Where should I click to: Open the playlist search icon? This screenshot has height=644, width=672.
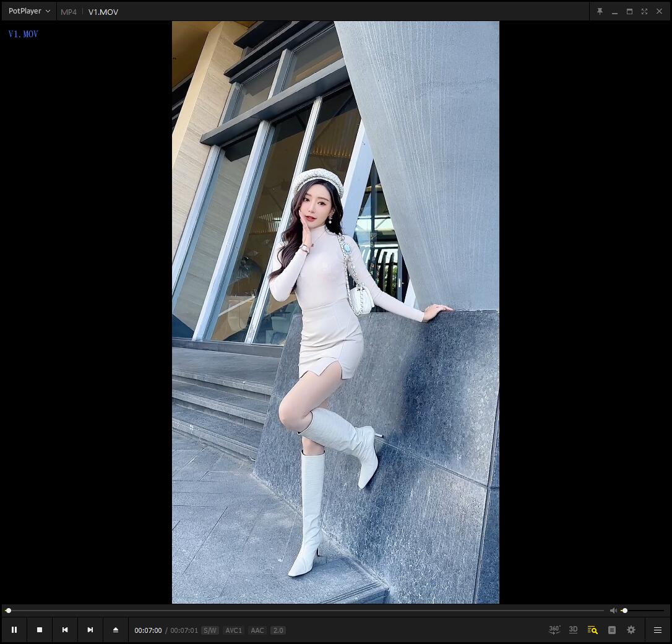pyautogui.click(x=593, y=630)
